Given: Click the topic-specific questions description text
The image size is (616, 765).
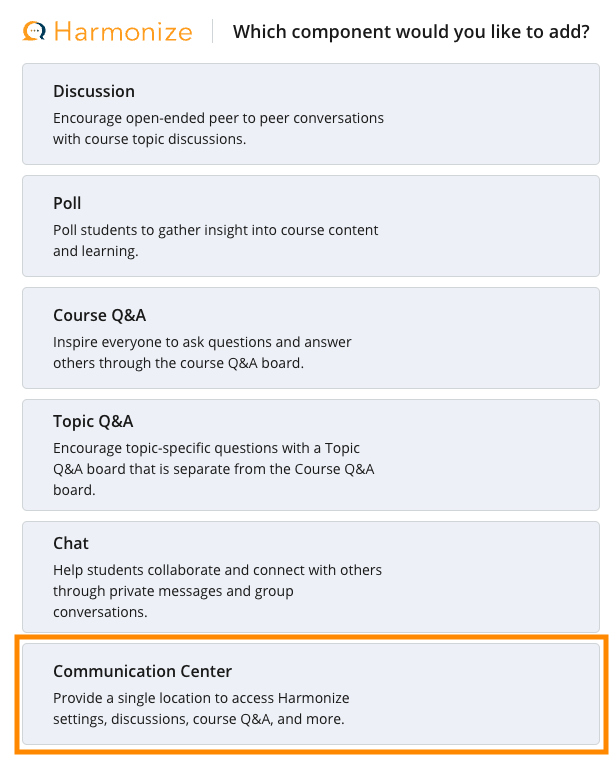Looking at the screenshot, I should pos(213,469).
